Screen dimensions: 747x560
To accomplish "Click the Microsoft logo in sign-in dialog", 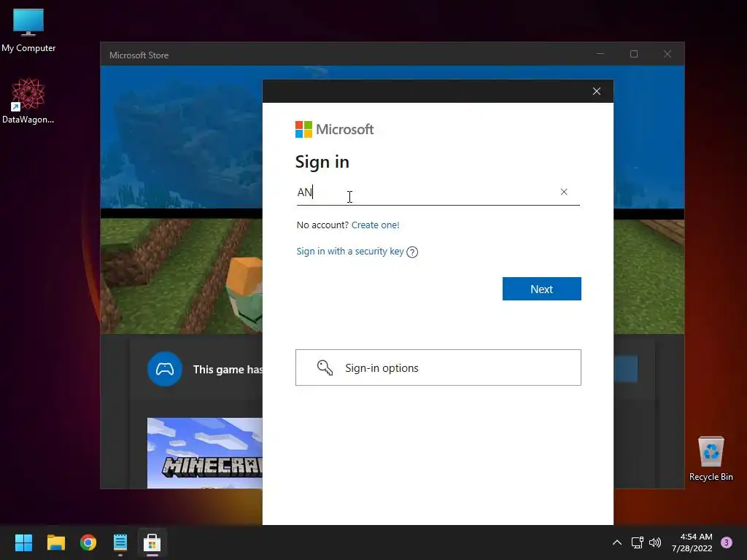I will pos(334,130).
